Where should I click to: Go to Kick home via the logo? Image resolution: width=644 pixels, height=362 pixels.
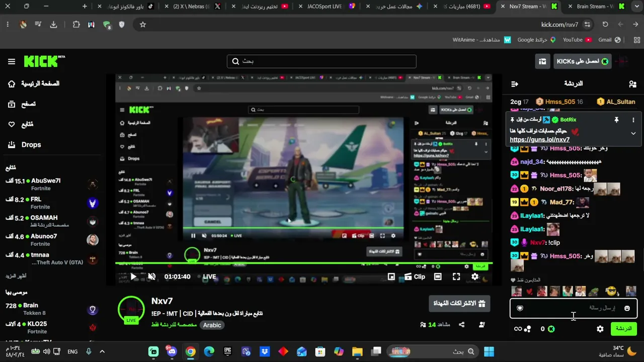pos(44,61)
